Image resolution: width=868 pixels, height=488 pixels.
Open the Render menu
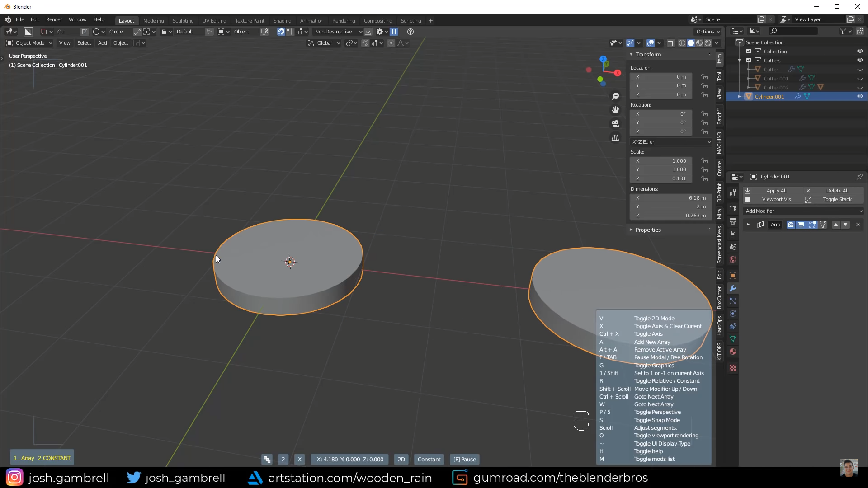54,19
